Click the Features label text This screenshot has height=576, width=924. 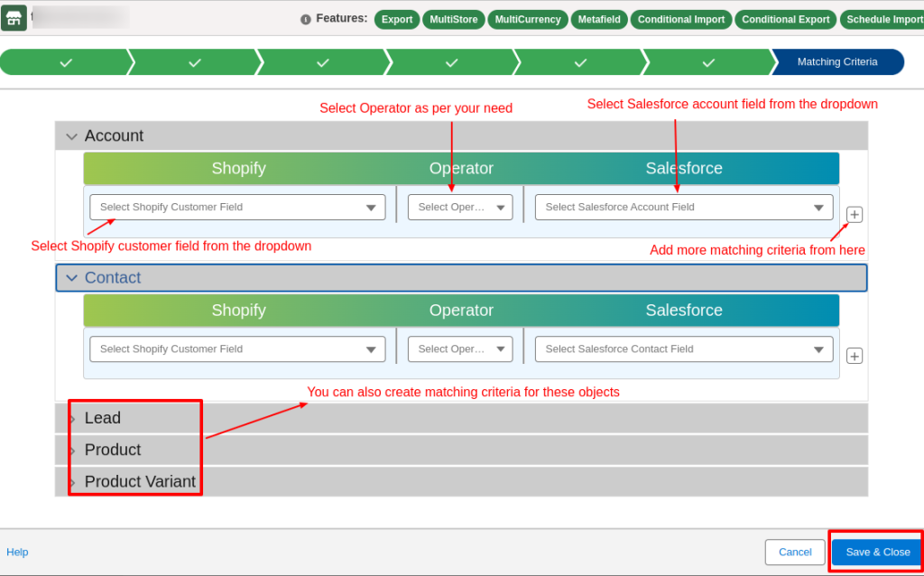342,19
